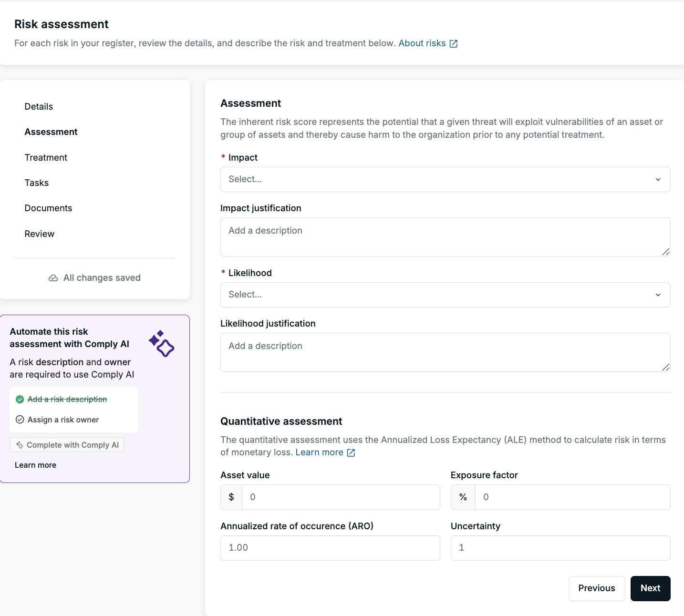Click the Next button

point(651,588)
